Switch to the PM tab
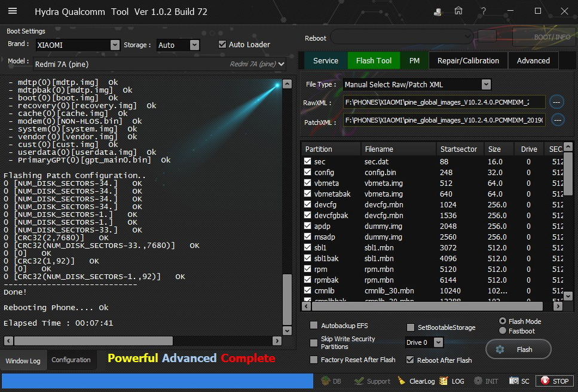This screenshot has height=392, width=578. 414,60
